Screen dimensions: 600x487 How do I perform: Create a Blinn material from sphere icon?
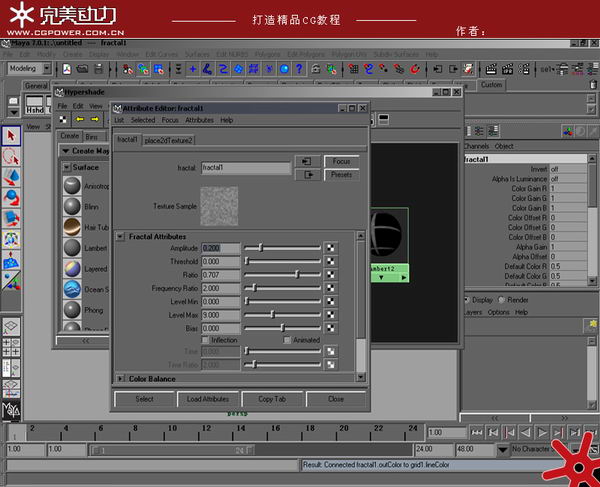pyautogui.click(x=72, y=206)
